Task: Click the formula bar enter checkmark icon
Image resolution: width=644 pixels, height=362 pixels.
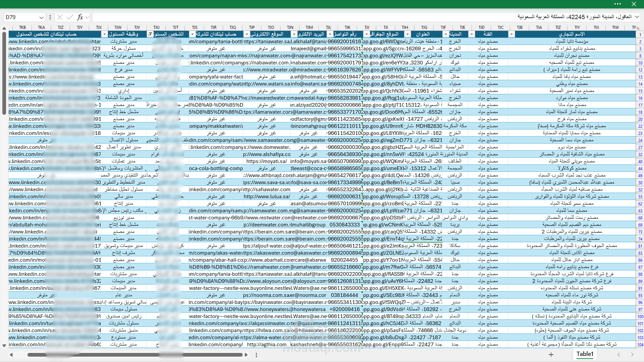Action: [70, 17]
